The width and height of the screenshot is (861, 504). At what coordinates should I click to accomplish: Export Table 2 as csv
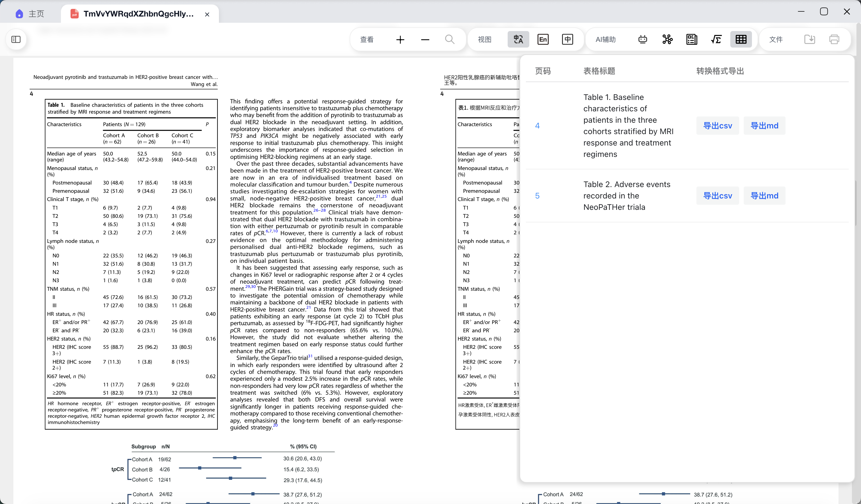pos(717,196)
